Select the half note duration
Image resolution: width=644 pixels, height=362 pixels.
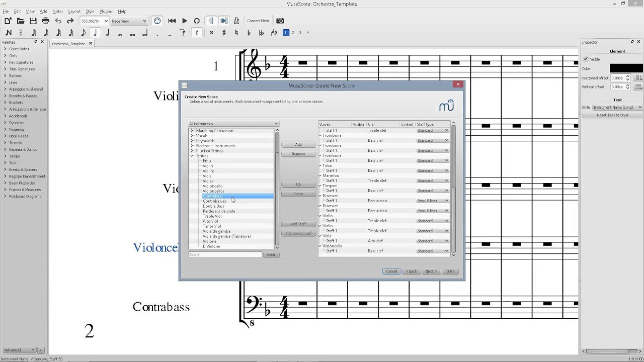click(x=108, y=33)
